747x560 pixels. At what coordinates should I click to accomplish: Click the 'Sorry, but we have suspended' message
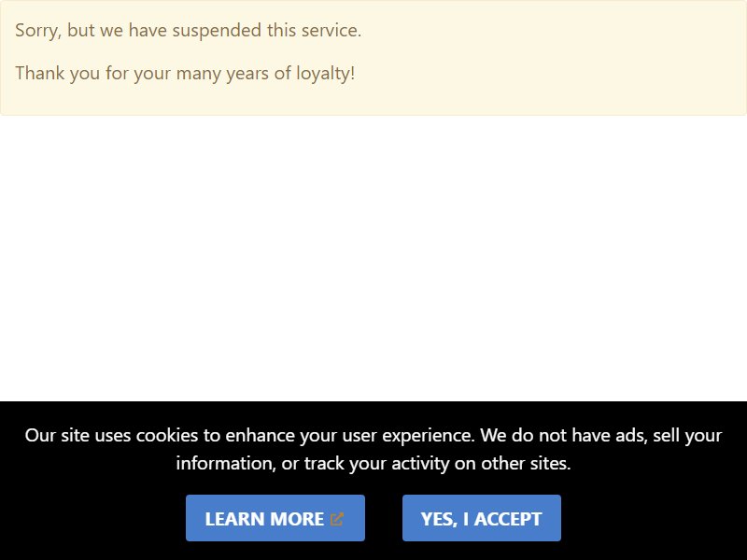tap(189, 31)
